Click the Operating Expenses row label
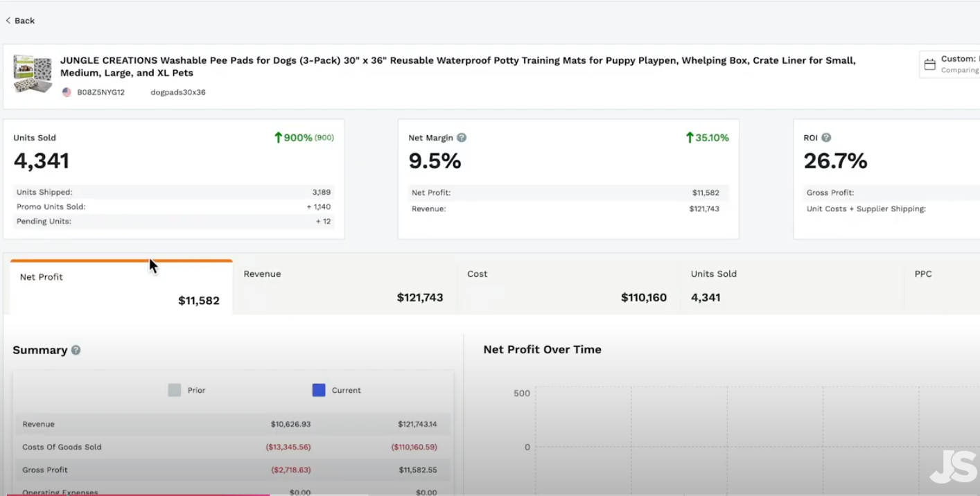The width and height of the screenshot is (980, 496). tap(60, 493)
